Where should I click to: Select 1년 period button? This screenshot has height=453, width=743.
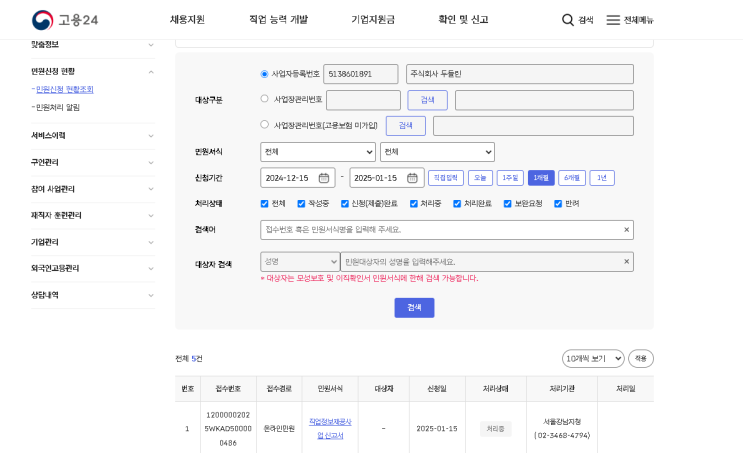pyautogui.click(x=602, y=178)
